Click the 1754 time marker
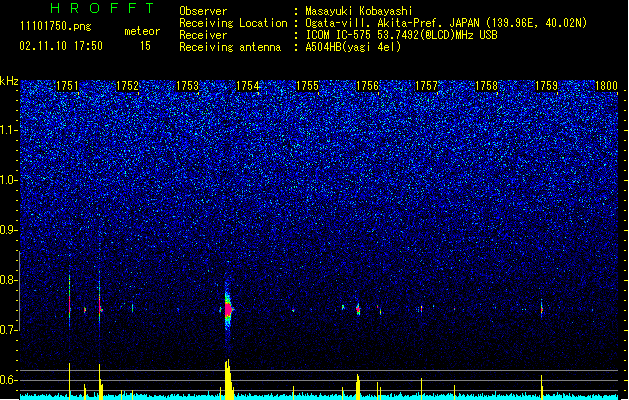 click(248, 86)
